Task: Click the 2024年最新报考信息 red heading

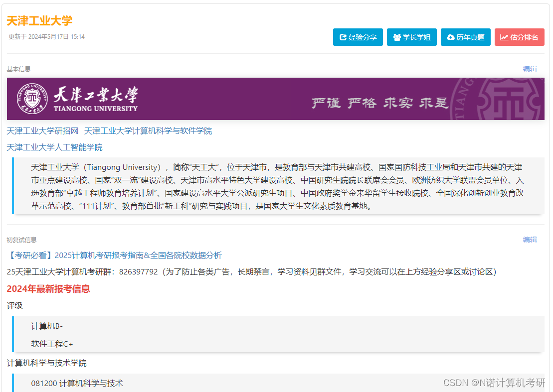Action: click(48, 289)
